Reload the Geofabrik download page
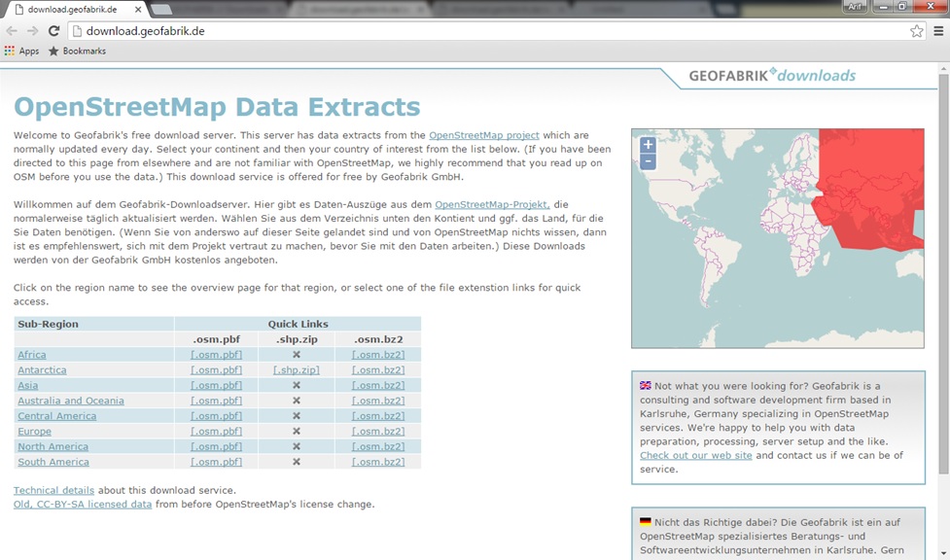This screenshot has height=560, width=950. (x=54, y=30)
